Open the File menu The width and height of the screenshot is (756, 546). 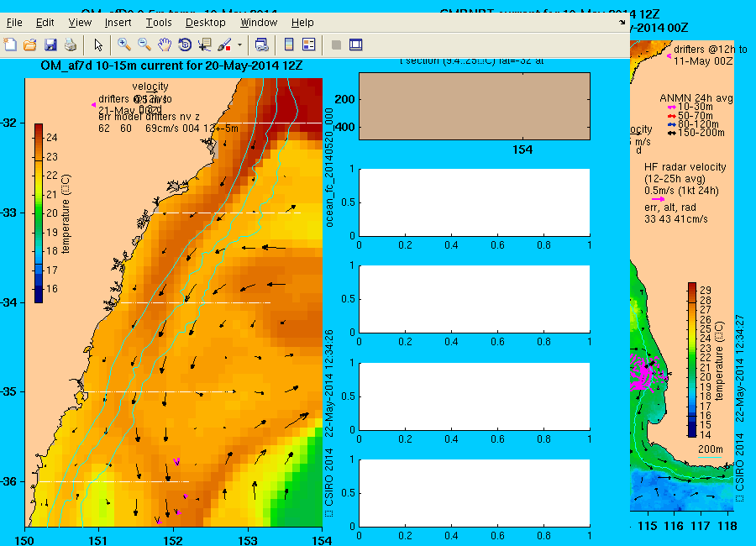14,23
